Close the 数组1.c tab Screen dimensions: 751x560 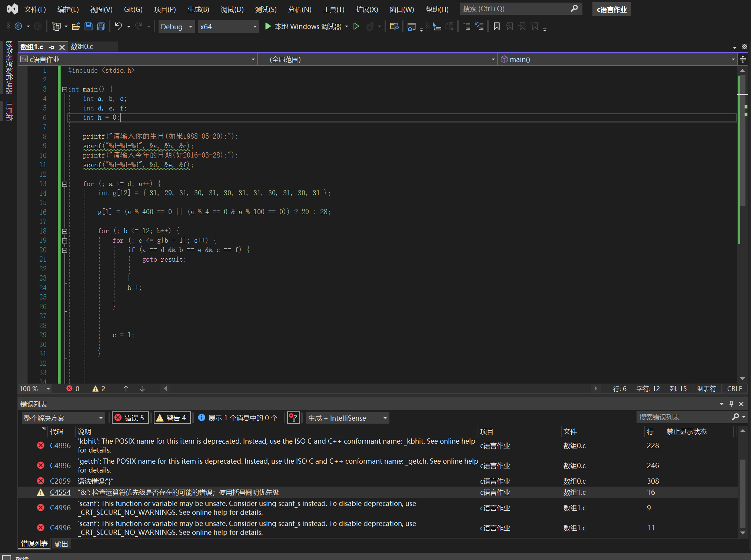(62, 47)
